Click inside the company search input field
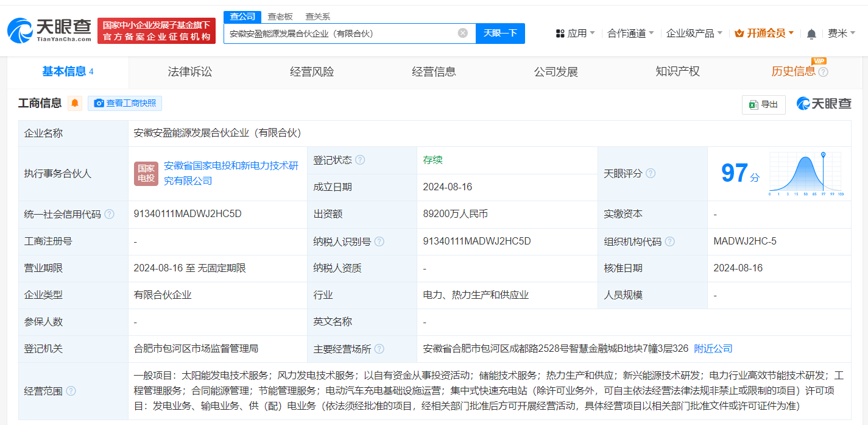 tap(341, 33)
